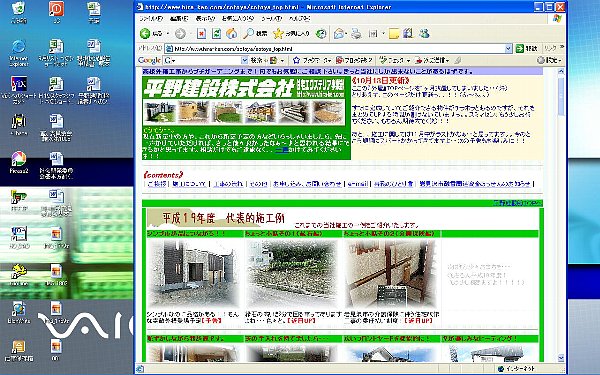600x375 pixels.
Task: Click the e-mail link in contents row
Action: tap(358, 184)
